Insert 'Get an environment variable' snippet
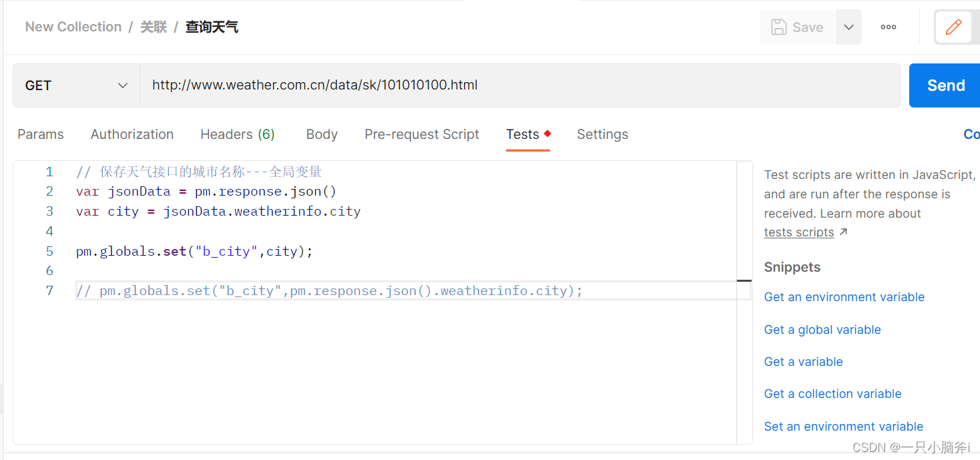 pyautogui.click(x=844, y=297)
